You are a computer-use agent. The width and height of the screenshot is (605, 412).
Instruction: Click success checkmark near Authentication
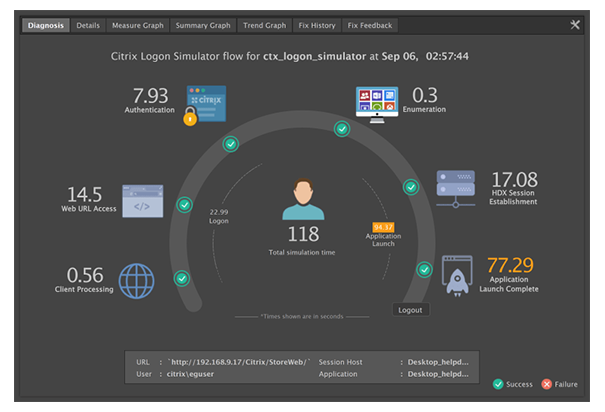(x=231, y=144)
